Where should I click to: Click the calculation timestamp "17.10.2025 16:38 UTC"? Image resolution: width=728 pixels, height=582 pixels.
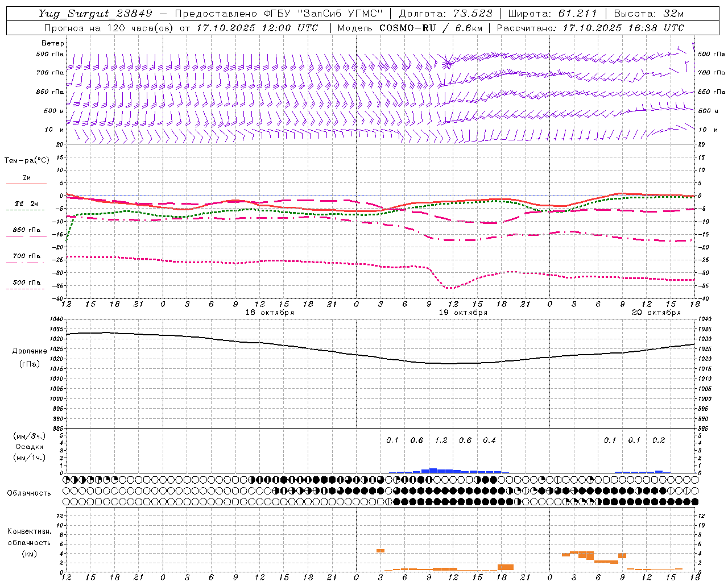623,28
